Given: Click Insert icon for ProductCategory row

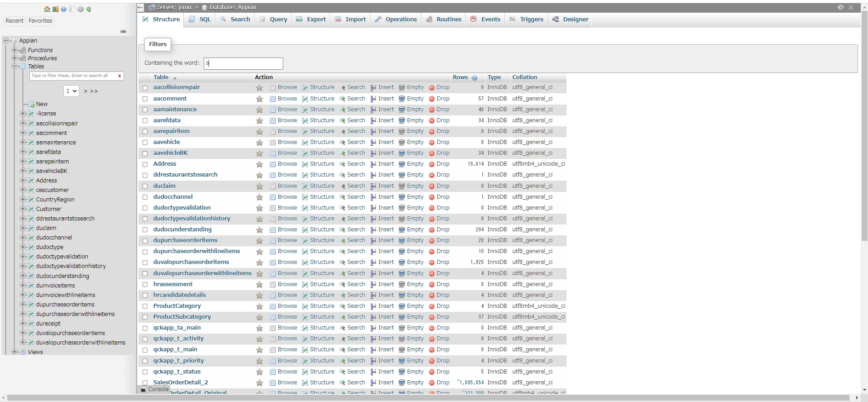Looking at the screenshot, I should click(x=373, y=306).
